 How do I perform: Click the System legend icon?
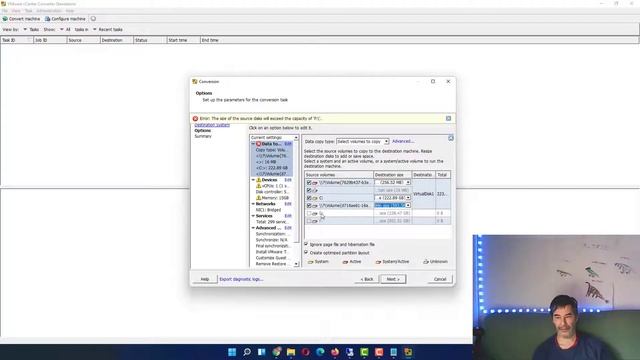pos(311,262)
